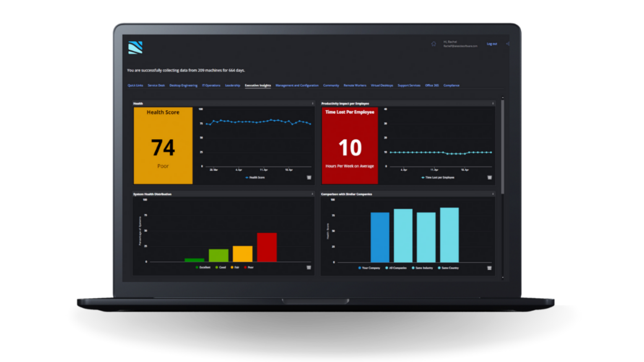Click the info icon on the Health panel

[312, 103]
